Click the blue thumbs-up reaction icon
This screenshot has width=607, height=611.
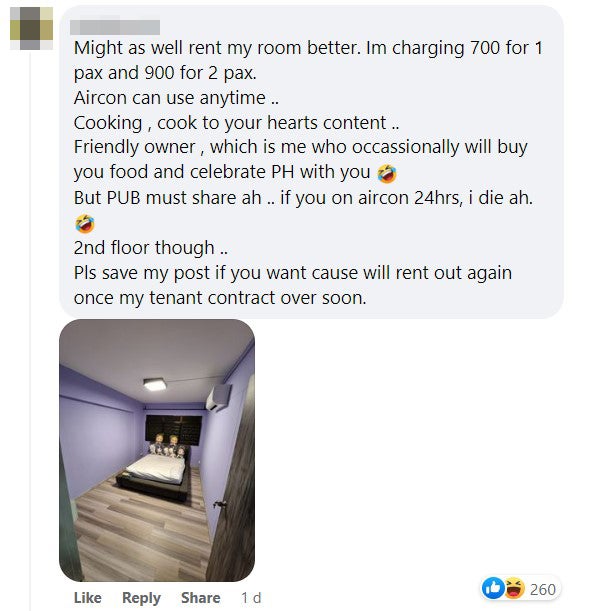point(493,588)
